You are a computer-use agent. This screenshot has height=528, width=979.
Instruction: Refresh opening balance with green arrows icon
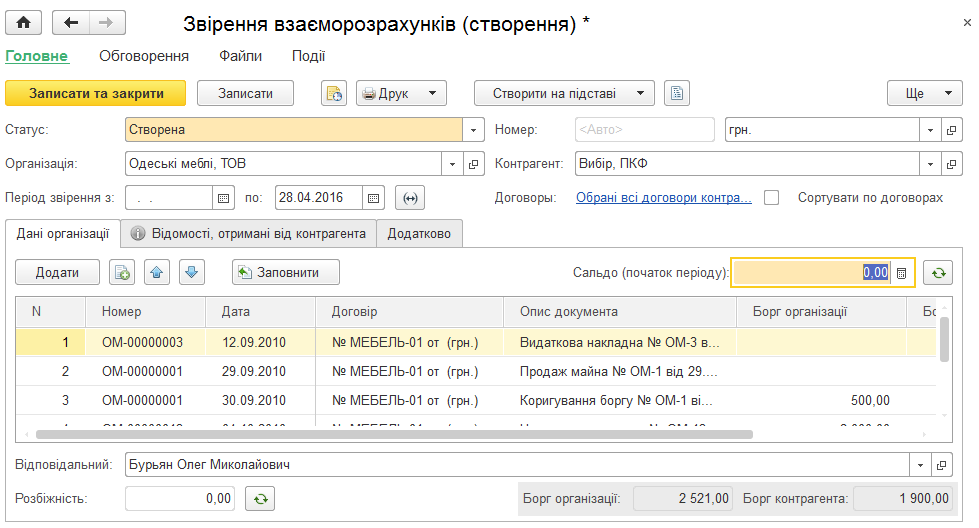938,273
